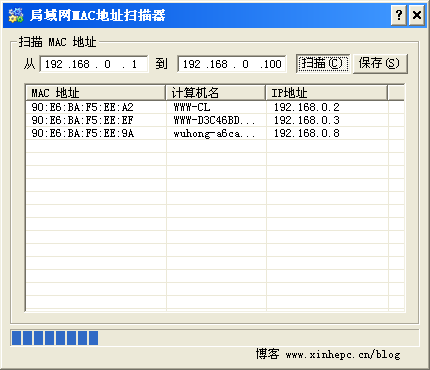Save results with 保存(S) button
The height and width of the screenshot is (370, 430).
(x=380, y=63)
